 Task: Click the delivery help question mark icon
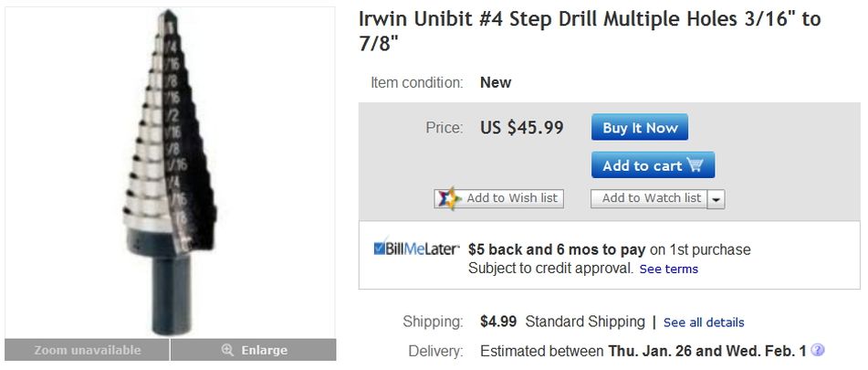pyautogui.click(x=818, y=350)
